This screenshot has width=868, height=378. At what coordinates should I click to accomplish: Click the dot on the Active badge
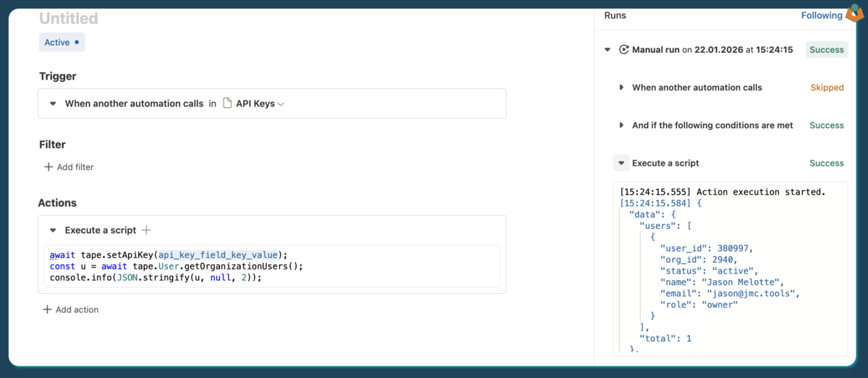(77, 43)
